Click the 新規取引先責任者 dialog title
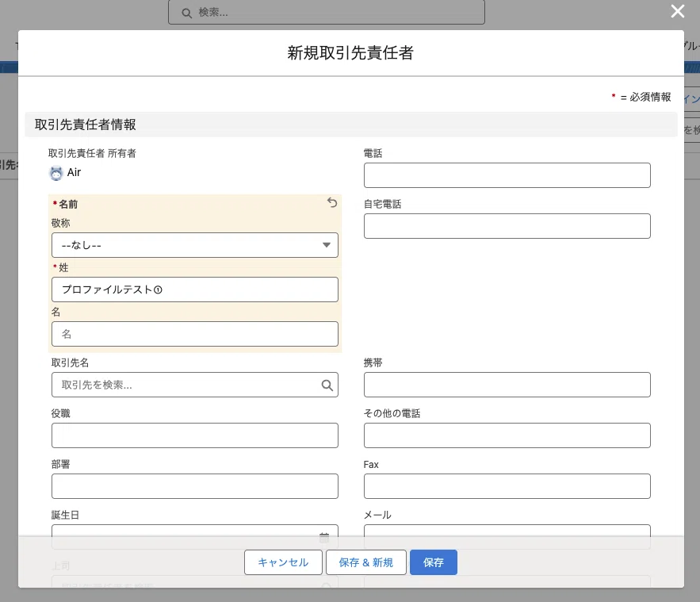This screenshot has width=700, height=602. coord(350,52)
